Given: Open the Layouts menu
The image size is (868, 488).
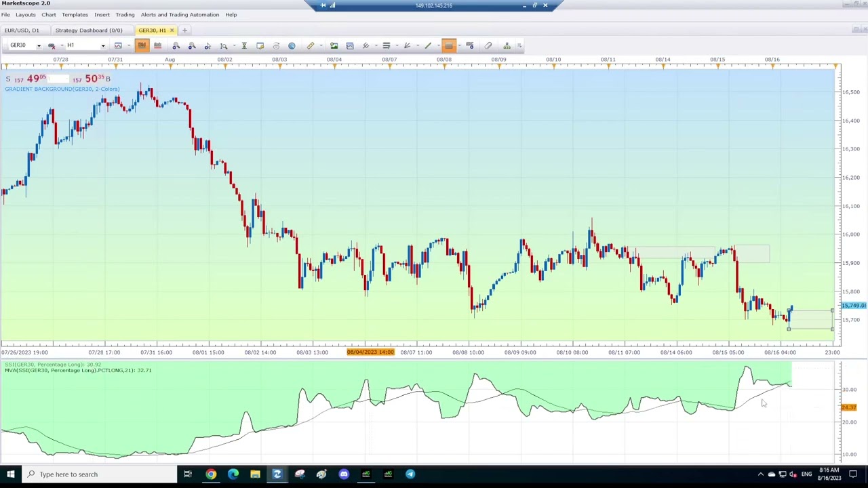Looking at the screenshot, I should [x=25, y=15].
